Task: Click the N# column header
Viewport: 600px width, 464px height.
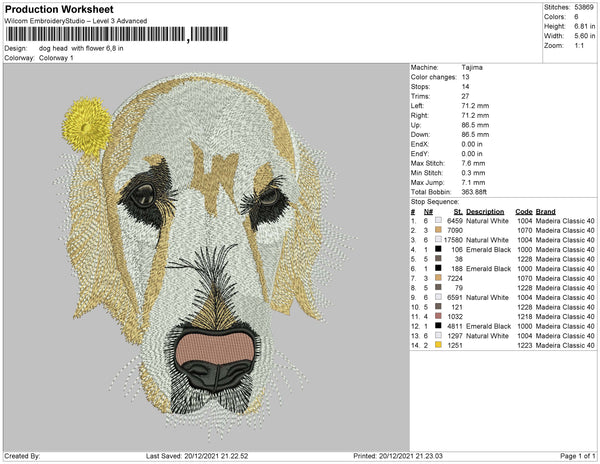Action: 428,212
